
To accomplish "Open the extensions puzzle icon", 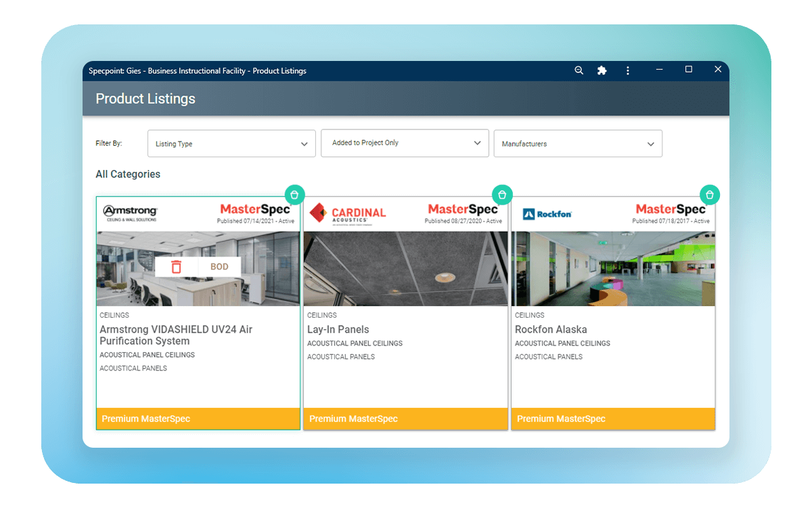I will tap(602, 70).
